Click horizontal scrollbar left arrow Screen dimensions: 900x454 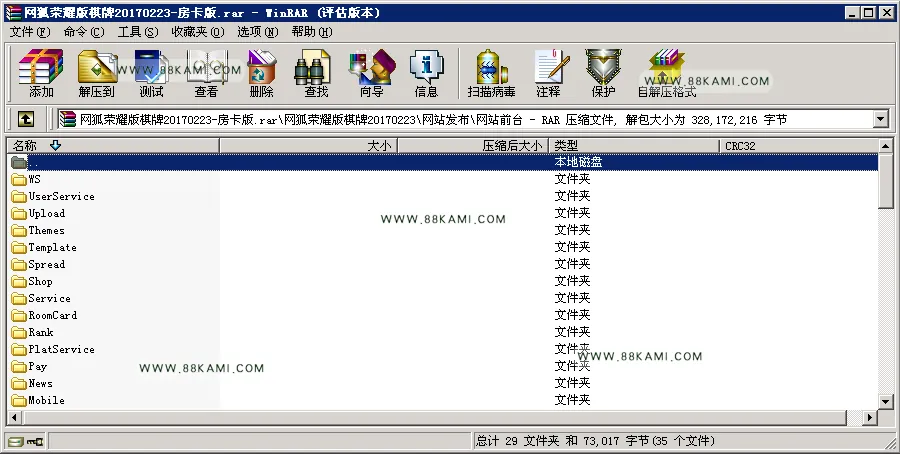14,417
